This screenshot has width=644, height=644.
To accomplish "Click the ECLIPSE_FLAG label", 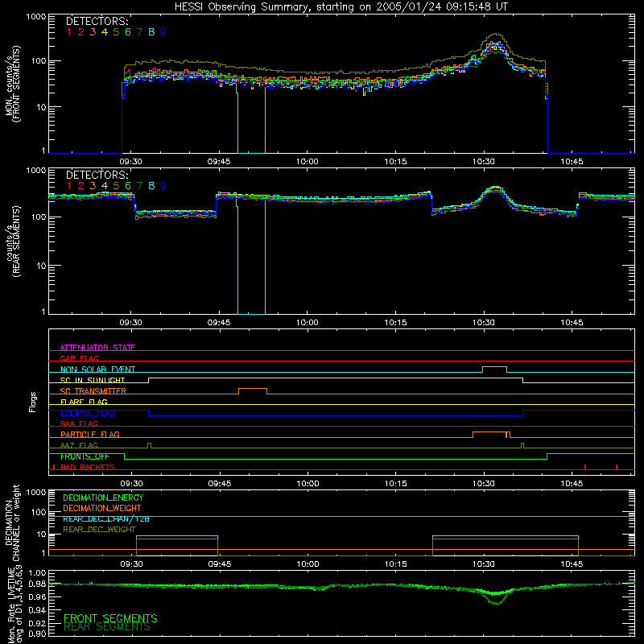I will click(x=88, y=413).
